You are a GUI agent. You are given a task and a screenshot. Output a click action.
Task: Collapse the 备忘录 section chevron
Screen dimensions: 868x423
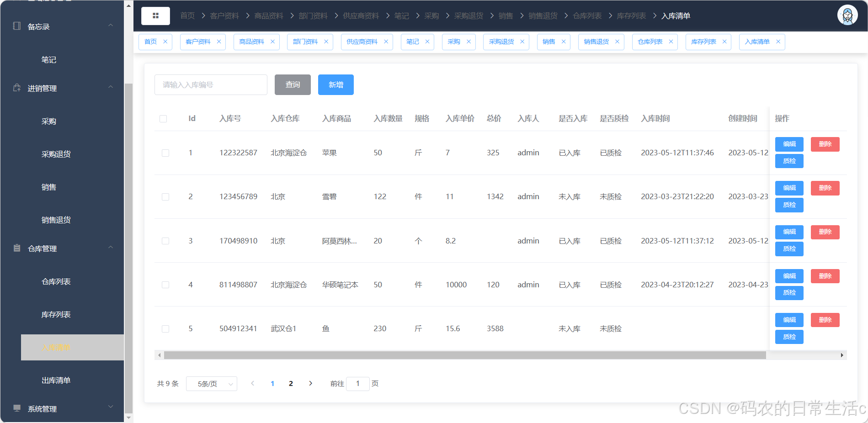pyautogui.click(x=110, y=25)
